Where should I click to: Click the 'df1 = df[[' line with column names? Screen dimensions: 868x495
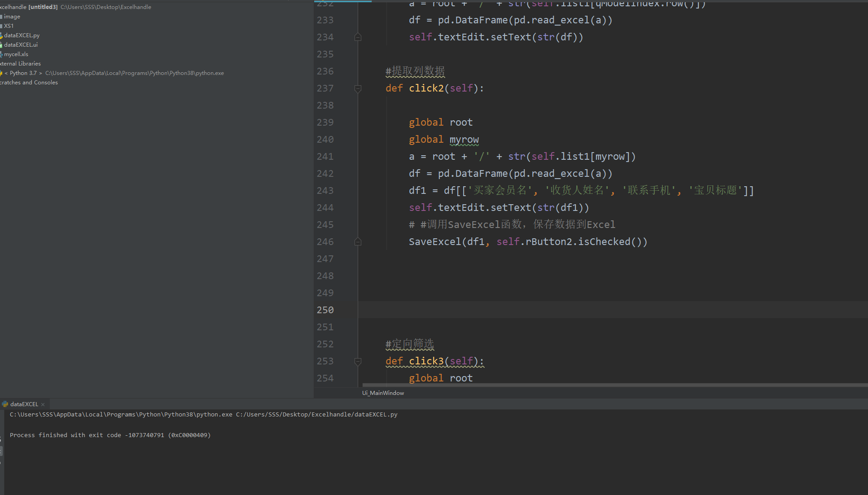(581, 191)
